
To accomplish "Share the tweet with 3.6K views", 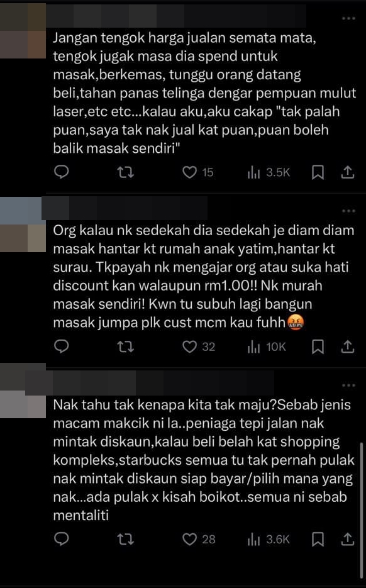I will (348, 539).
